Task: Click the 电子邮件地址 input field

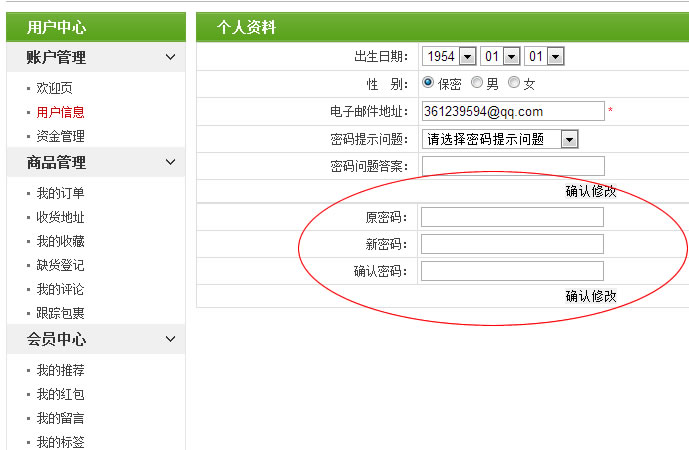Action: [x=513, y=111]
